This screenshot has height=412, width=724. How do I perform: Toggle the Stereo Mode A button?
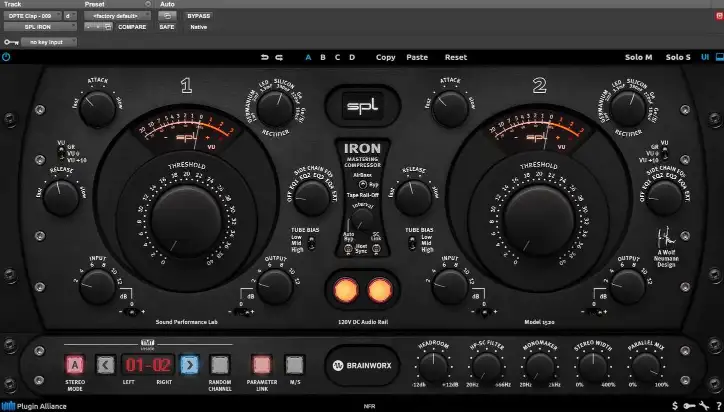(x=74, y=365)
